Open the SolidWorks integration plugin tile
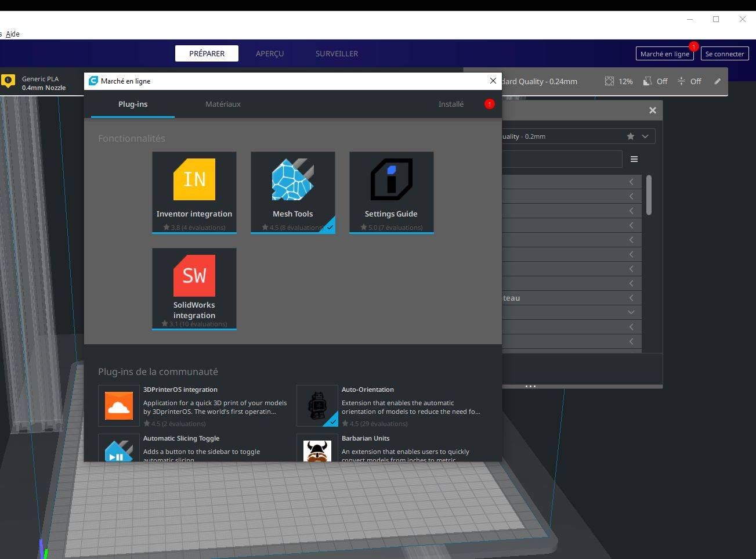756x559 pixels. click(194, 288)
